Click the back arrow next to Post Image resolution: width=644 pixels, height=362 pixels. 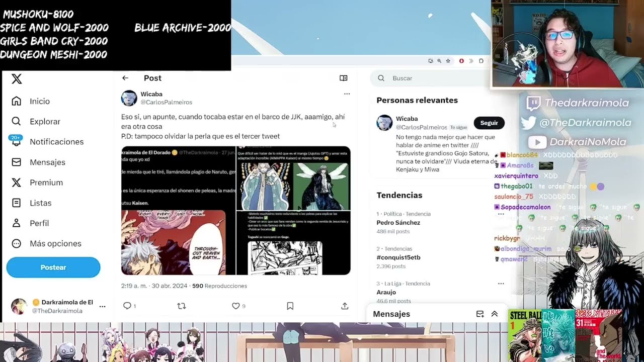point(125,78)
